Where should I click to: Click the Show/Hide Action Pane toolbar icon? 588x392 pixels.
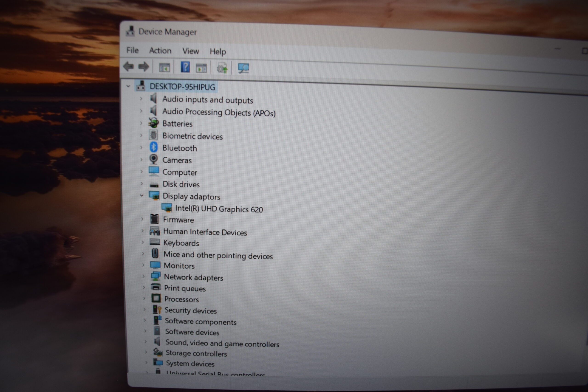(201, 68)
